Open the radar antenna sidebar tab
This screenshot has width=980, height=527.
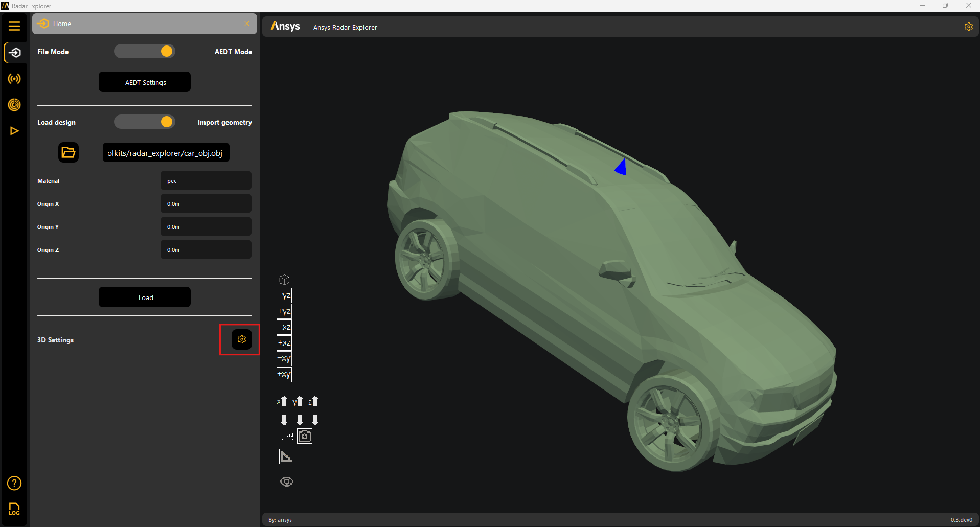click(x=14, y=79)
